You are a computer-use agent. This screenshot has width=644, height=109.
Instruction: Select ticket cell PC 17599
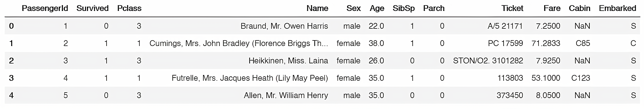pos(505,44)
